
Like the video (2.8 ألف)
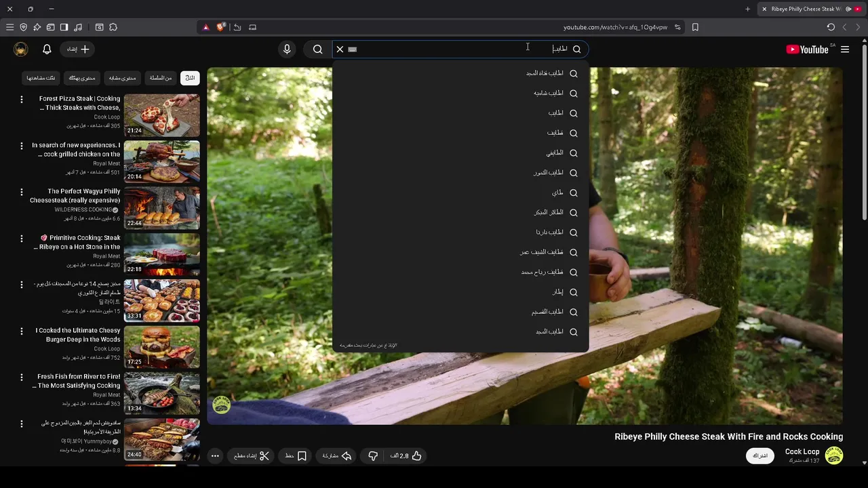[407, 456]
